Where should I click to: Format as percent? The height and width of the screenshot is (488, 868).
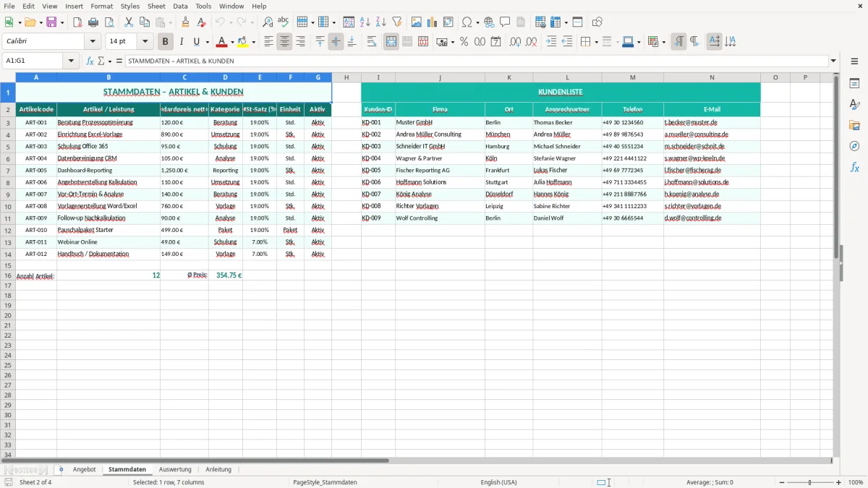[464, 42]
